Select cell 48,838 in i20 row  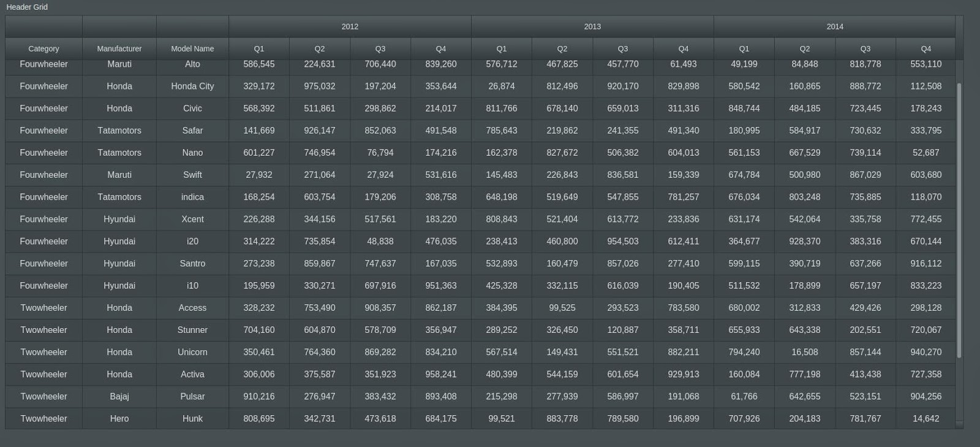[x=380, y=241]
